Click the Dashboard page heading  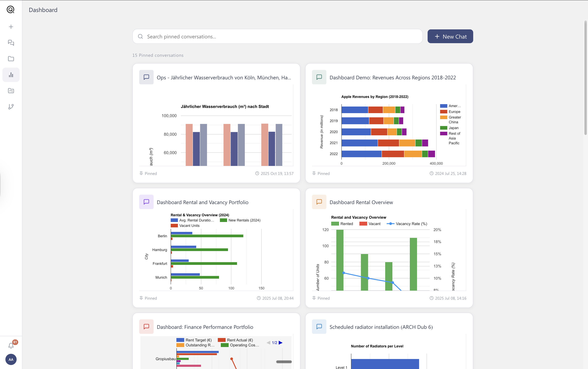point(43,10)
